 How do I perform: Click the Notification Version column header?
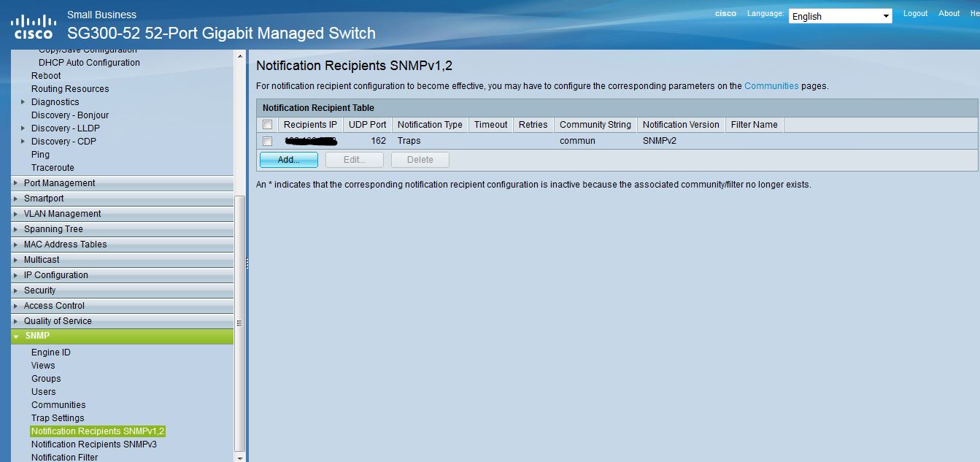(681, 125)
